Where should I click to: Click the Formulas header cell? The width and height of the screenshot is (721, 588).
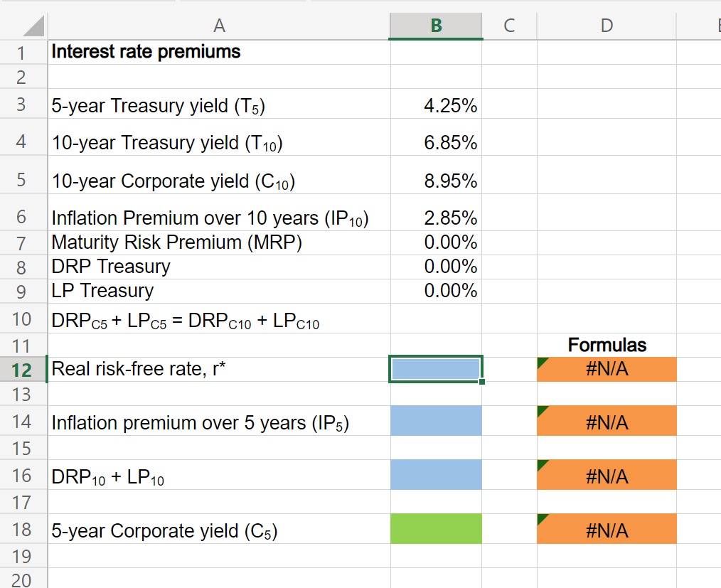point(606,345)
